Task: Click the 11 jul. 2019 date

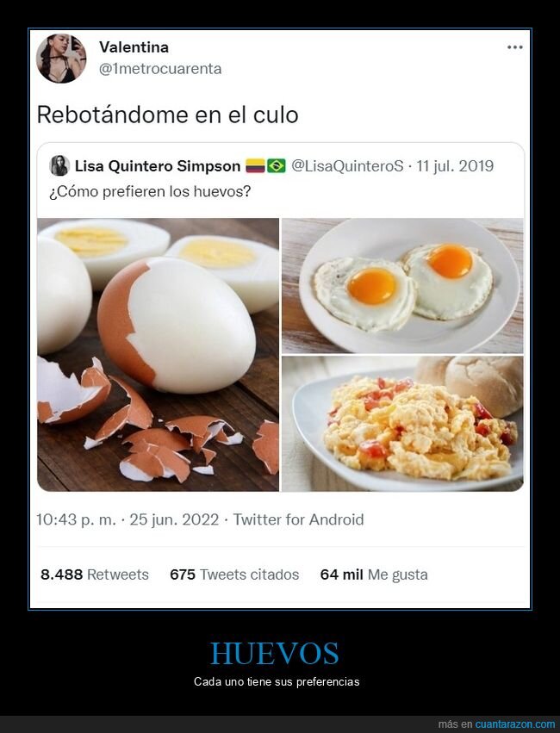Action: [x=455, y=166]
